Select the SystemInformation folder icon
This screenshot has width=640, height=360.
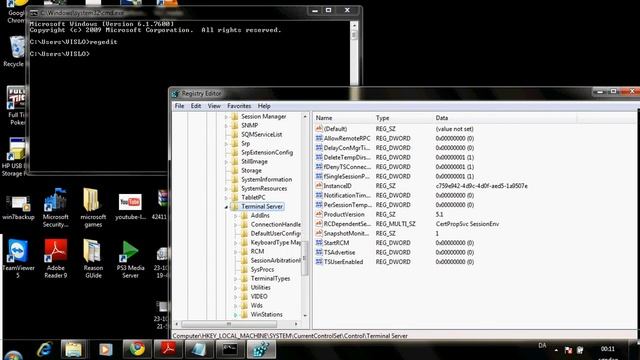235,179
